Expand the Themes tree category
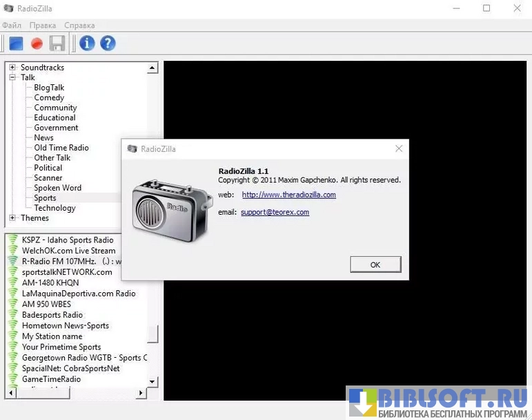The image size is (532, 420). tap(12, 218)
